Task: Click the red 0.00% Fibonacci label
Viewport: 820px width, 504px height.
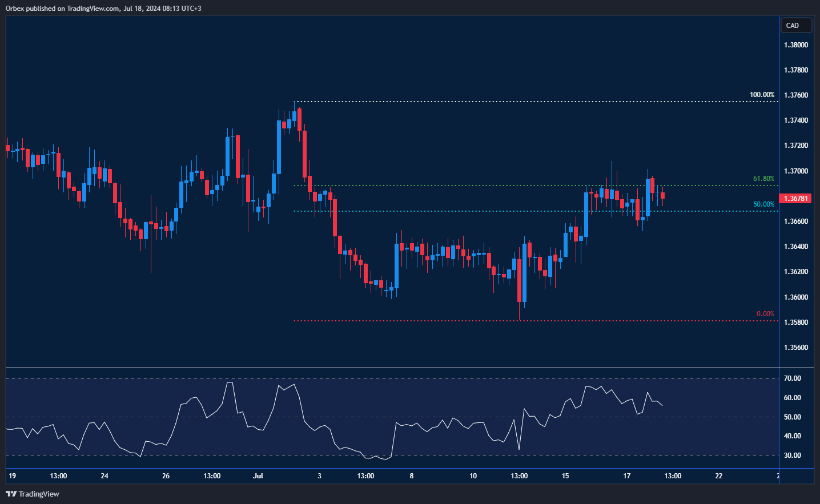Action: 765,314
